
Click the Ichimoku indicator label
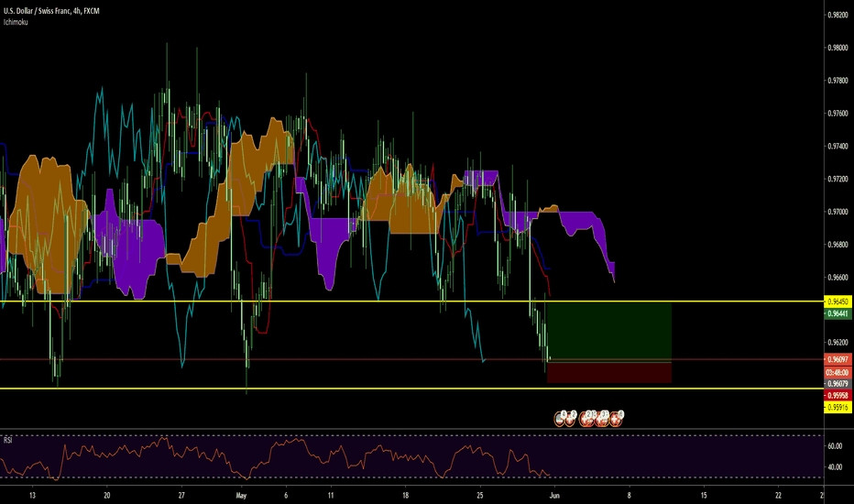click(16, 22)
